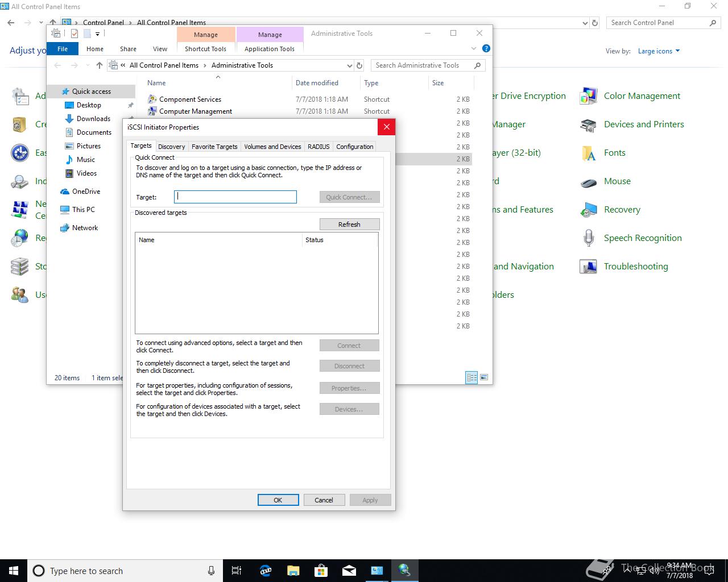This screenshot has width=728, height=582.
Task: Open Speech Recognition icon
Action: pos(588,238)
